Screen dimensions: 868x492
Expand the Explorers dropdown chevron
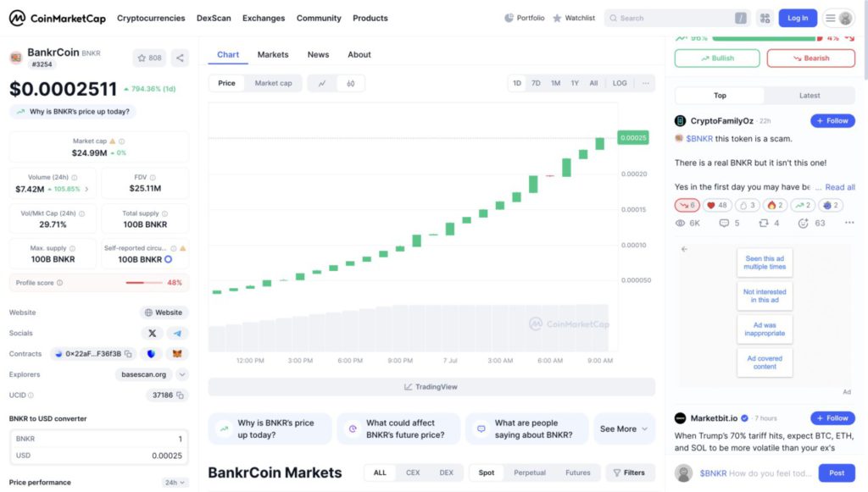click(181, 375)
